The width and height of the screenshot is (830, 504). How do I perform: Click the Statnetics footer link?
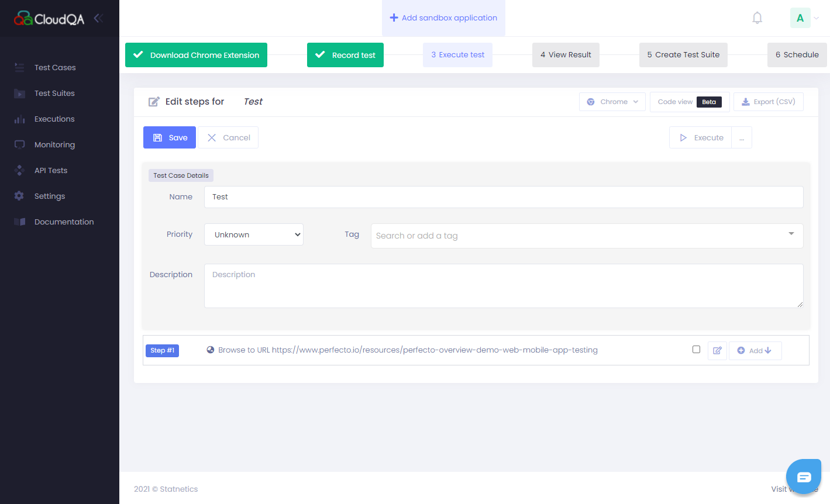pos(179,489)
